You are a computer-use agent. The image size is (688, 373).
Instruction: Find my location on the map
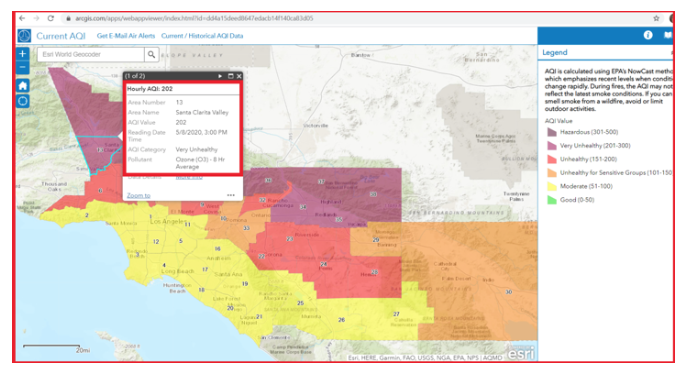point(23,101)
